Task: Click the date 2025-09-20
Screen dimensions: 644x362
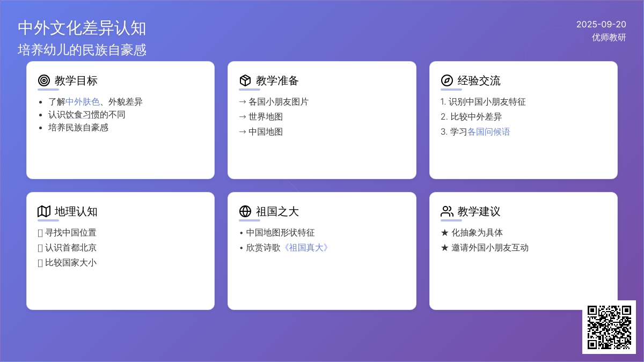Action: click(x=601, y=25)
